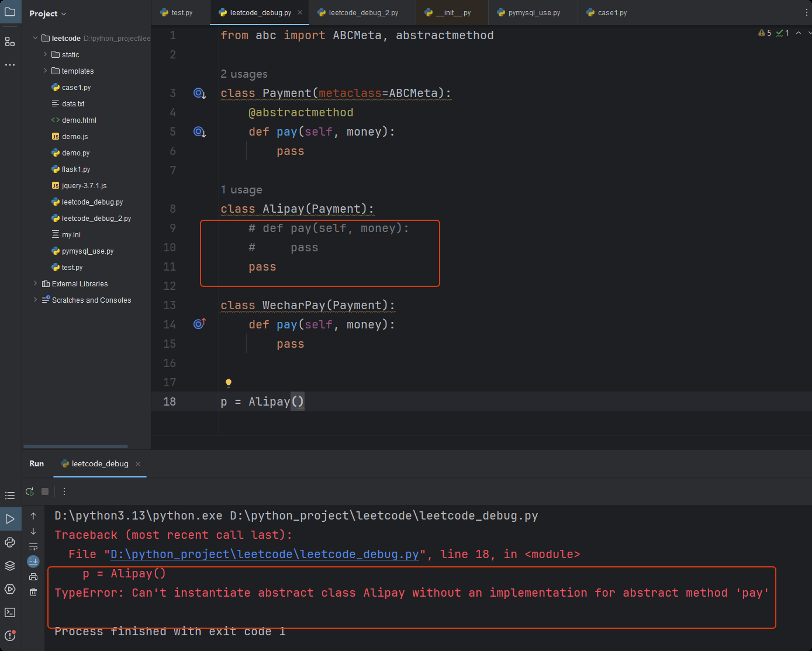Open the Run tool window icon
Image resolution: width=812 pixels, height=651 pixels.
(x=10, y=519)
